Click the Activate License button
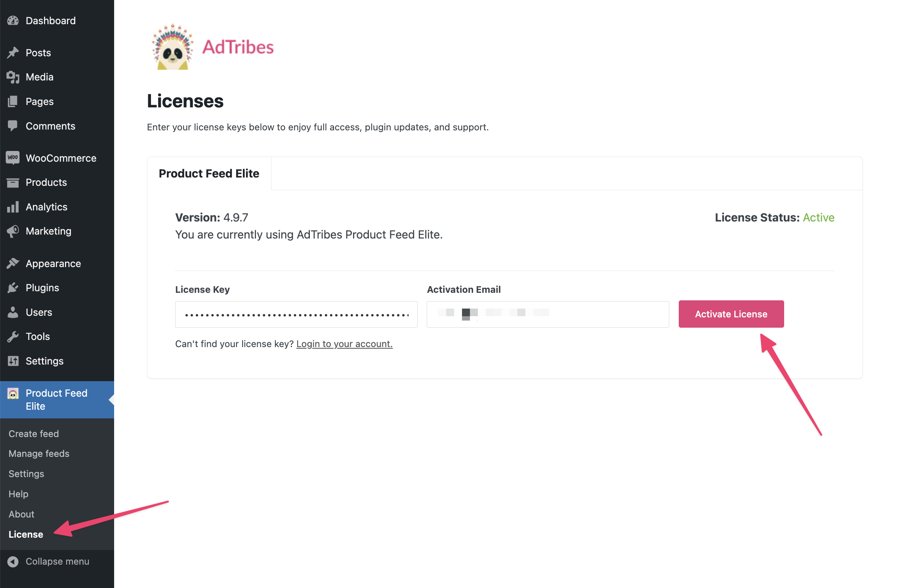The height and width of the screenshot is (588, 905). point(731,314)
